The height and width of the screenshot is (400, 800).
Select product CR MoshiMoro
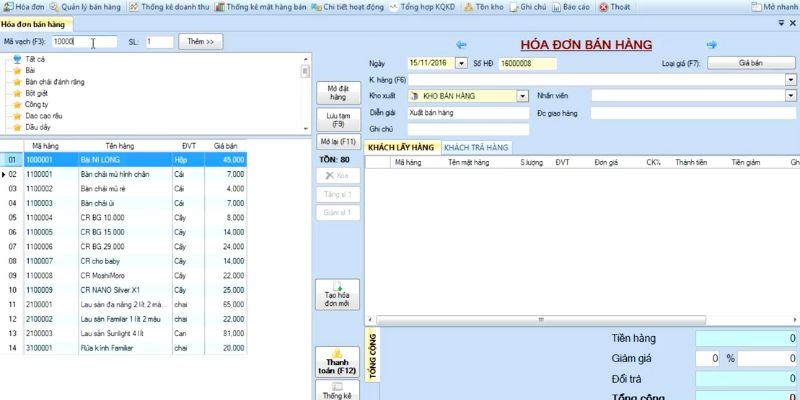pos(123,276)
